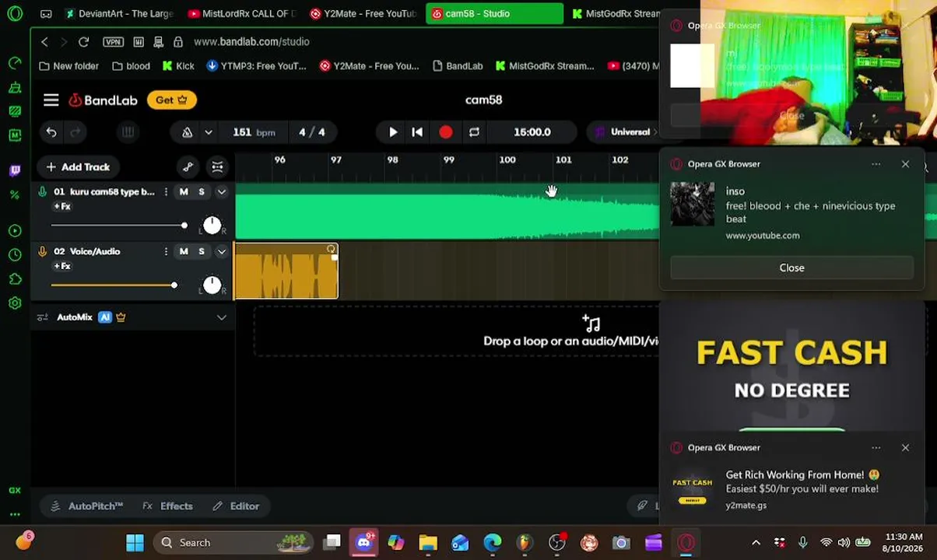Open track 02 three-dot menu
This screenshot has width=937, height=560.
point(166,251)
